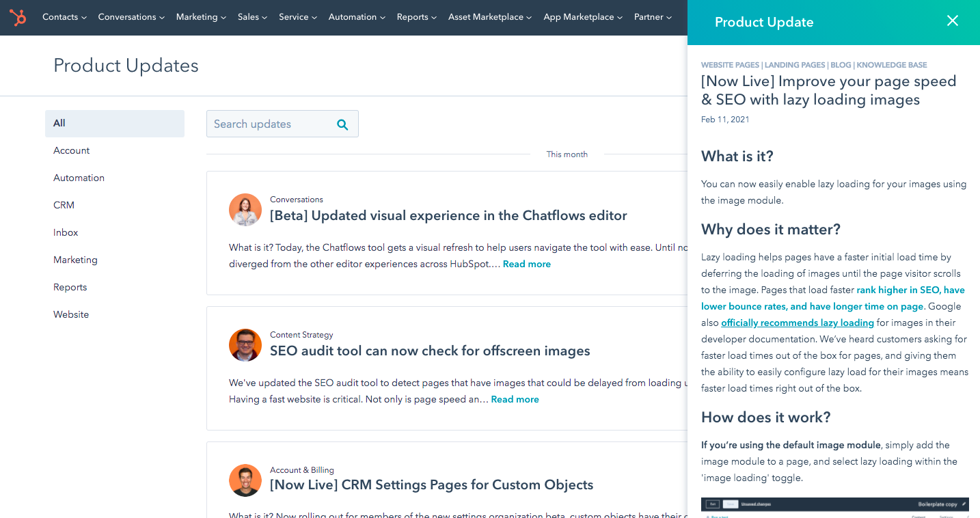Open the Conversations dropdown

pyautogui.click(x=127, y=17)
